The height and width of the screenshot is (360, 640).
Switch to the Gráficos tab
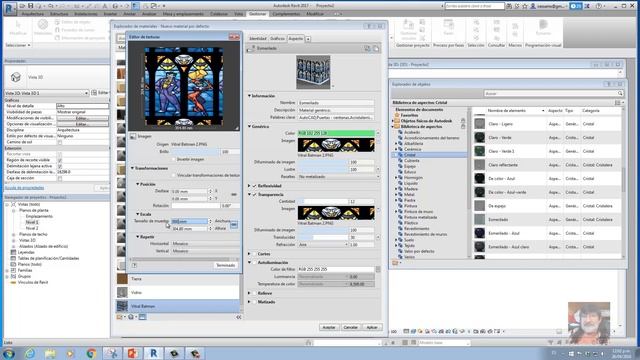point(277,38)
